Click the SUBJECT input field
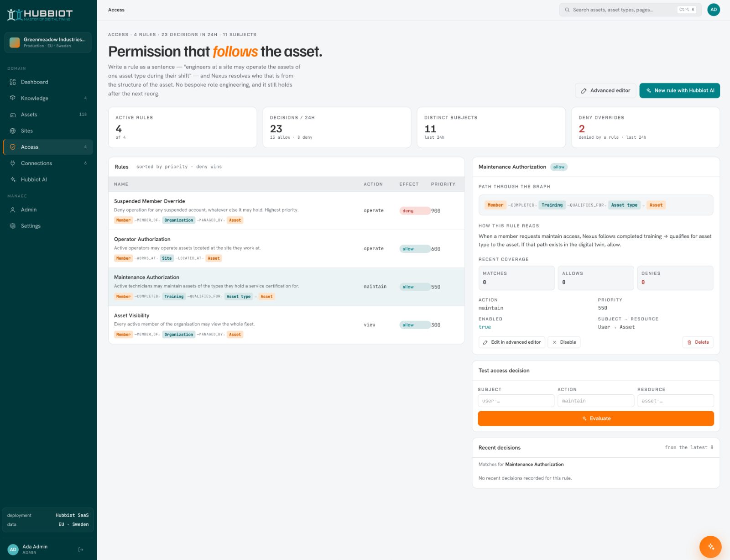 pyautogui.click(x=516, y=401)
